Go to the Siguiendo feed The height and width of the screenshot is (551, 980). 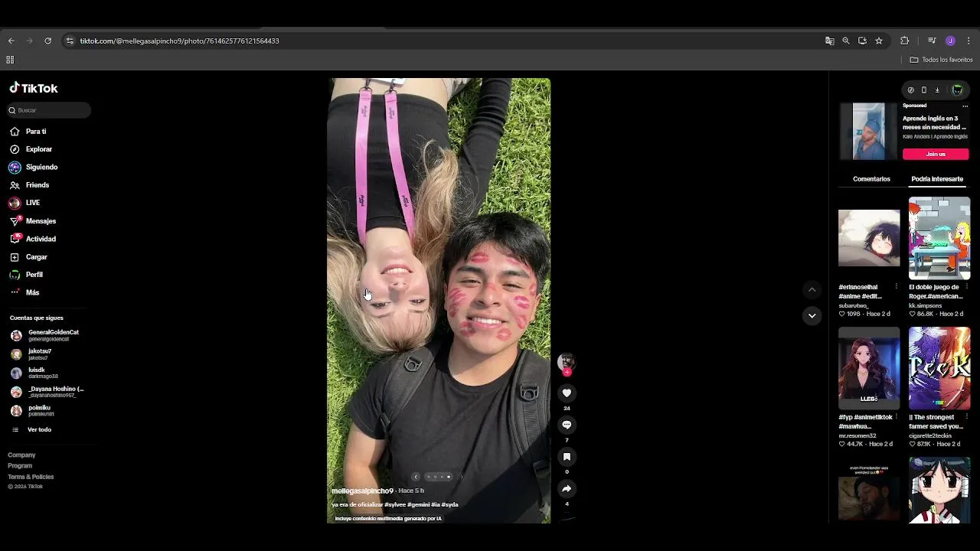pyautogui.click(x=33, y=167)
